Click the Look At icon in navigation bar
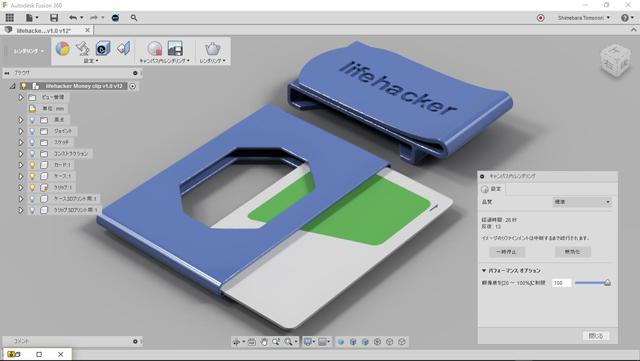Screen dimensions: 640x361 [252, 342]
